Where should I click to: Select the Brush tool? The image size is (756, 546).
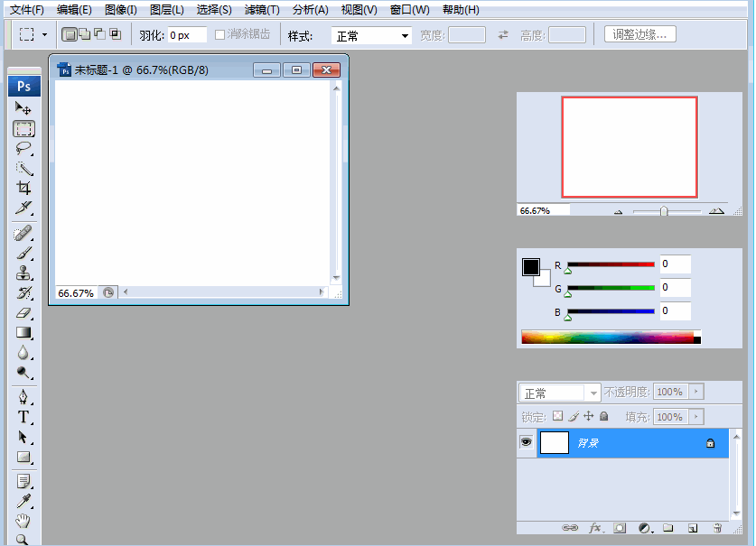(23, 254)
